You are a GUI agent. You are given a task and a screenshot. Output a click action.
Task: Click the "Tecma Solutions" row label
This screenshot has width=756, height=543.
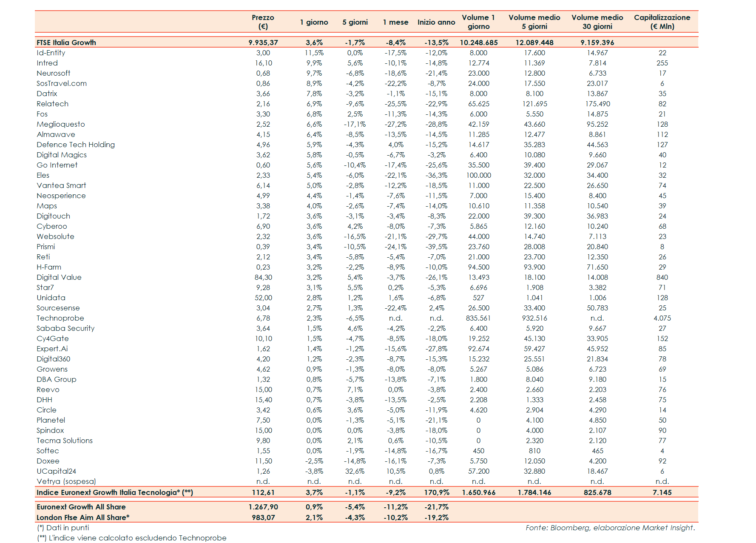coord(65,441)
